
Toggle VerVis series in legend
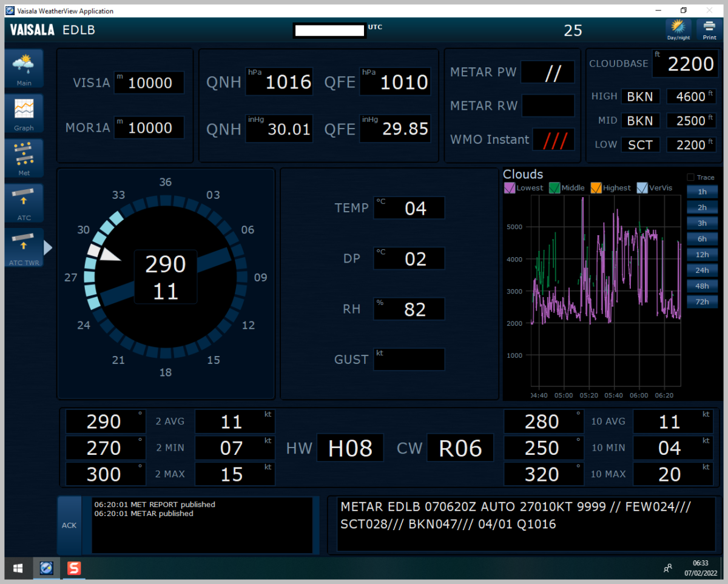point(642,188)
